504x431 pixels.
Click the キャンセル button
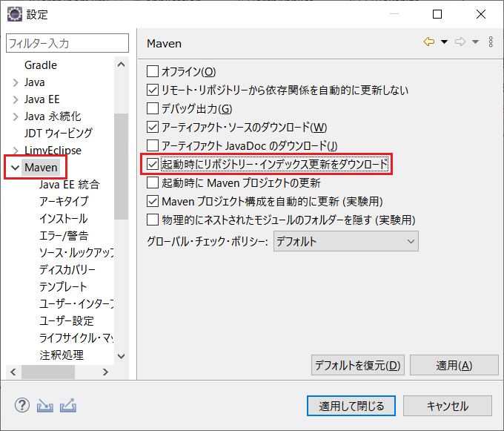pyautogui.click(x=448, y=406)
